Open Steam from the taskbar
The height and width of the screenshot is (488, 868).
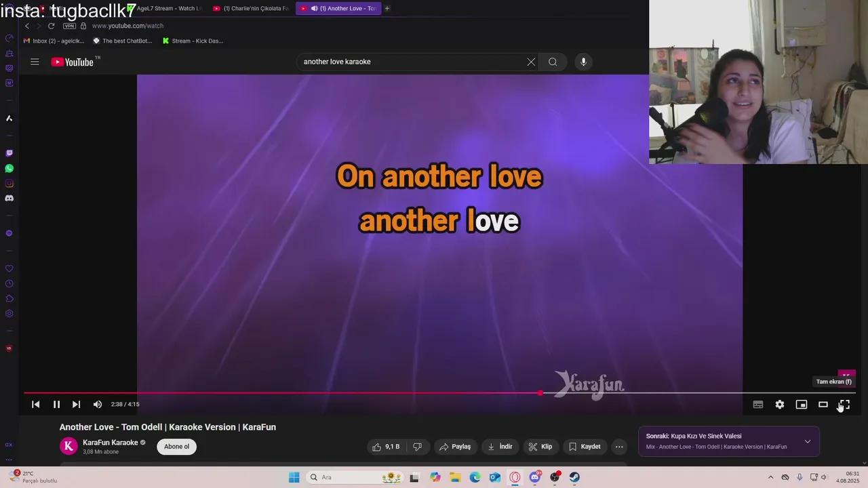click(574, 477)
